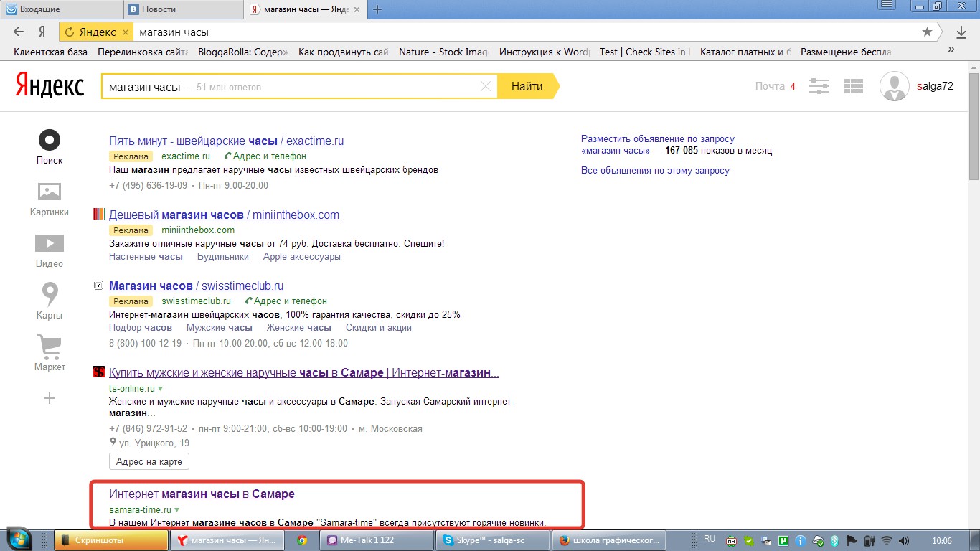Open Скриншоты folder in taskbar
Image resolution: width=980 pixels, height=551 pixels.
[x=110, y=540]
